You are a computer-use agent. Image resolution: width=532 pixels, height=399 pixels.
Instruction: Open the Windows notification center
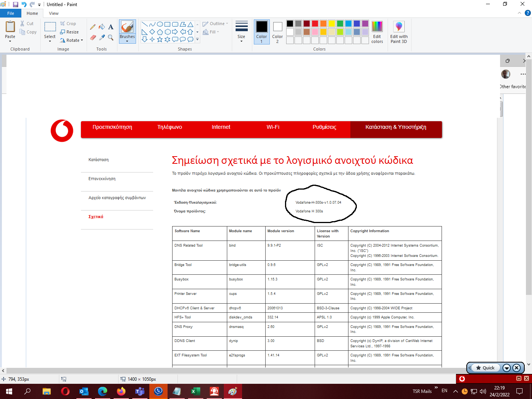click(519, 391)
